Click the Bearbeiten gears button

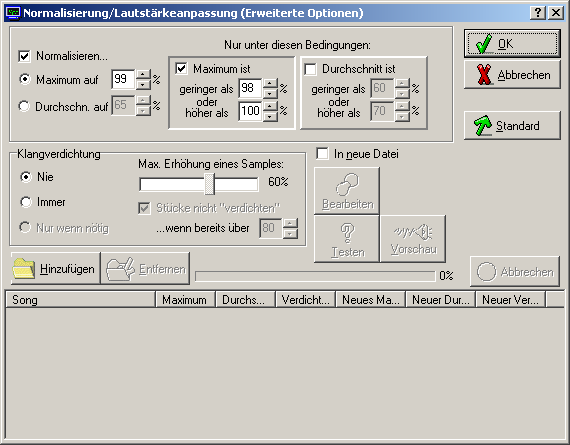coord(347,191)
